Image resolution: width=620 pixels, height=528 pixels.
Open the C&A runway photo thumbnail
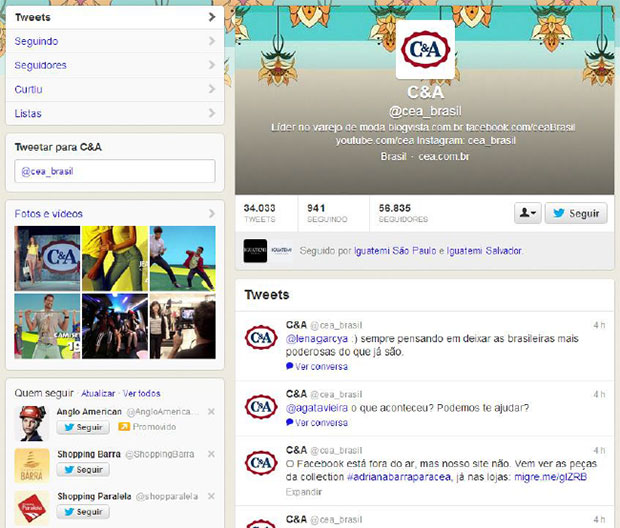point(47,259)
